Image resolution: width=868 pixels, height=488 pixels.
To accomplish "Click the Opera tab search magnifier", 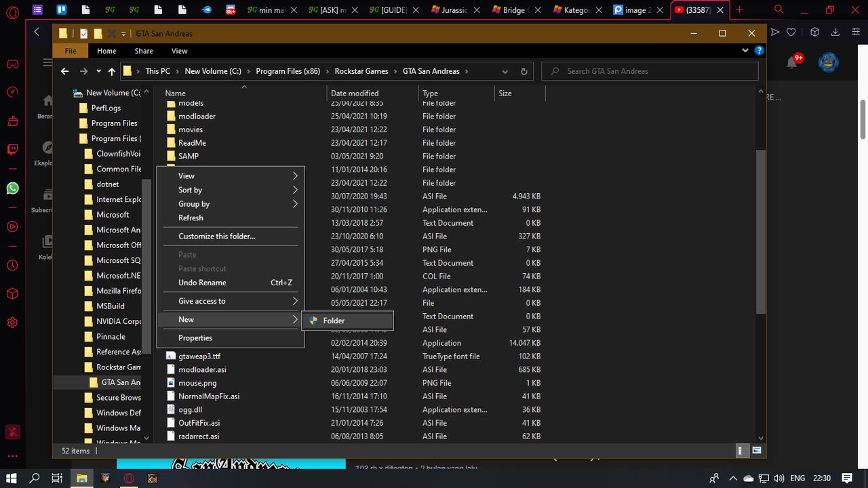I will tap(779, 9).
